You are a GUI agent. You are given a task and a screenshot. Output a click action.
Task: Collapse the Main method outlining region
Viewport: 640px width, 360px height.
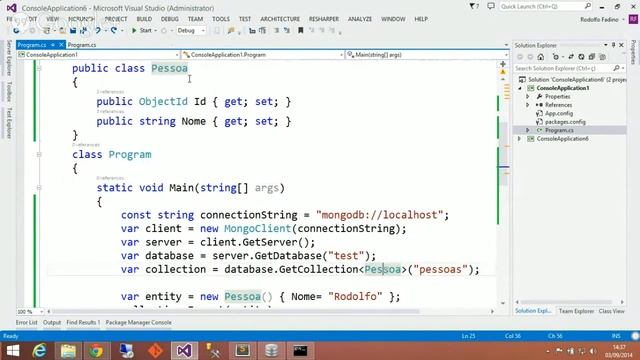pos(39,188)
